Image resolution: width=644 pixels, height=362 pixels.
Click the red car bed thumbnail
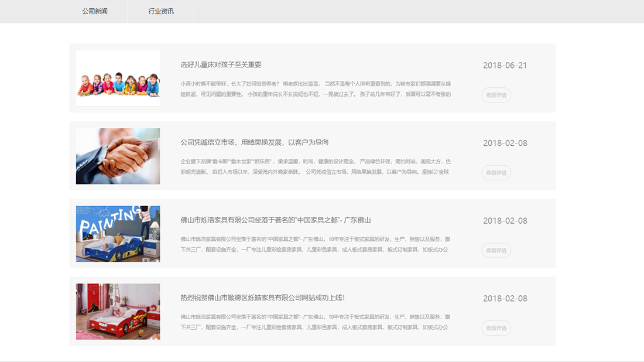[117, 311]
